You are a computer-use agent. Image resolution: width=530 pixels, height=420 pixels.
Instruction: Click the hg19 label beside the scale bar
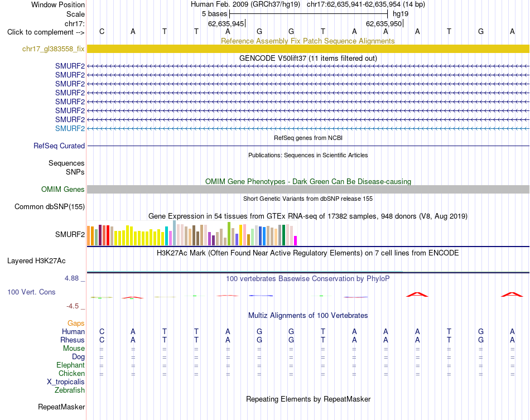(401, 14)
